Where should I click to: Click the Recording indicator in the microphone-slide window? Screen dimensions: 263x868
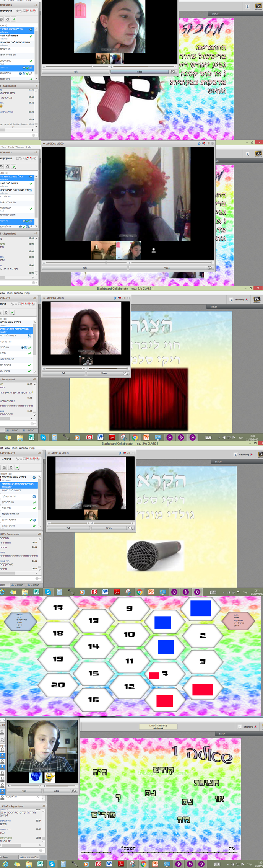(245, 455)
